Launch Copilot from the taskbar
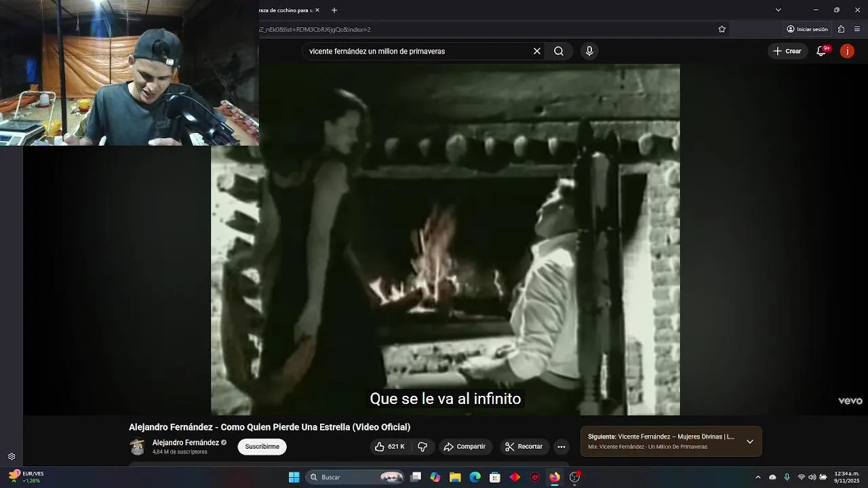 (x=435, y=477)
